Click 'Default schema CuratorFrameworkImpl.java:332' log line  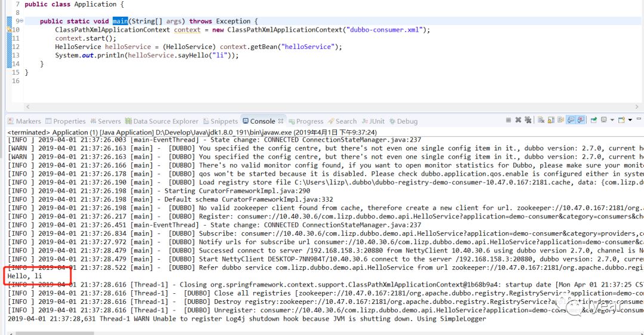171,199
